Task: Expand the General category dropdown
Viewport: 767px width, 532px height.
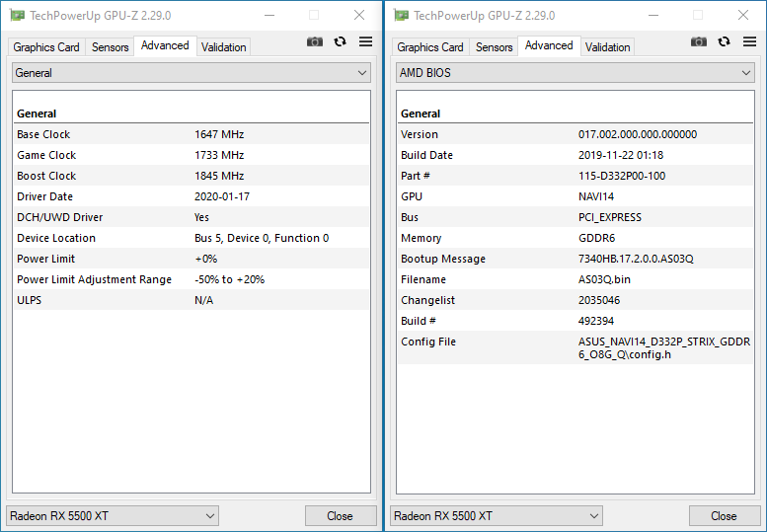Action: click(192, 73)
